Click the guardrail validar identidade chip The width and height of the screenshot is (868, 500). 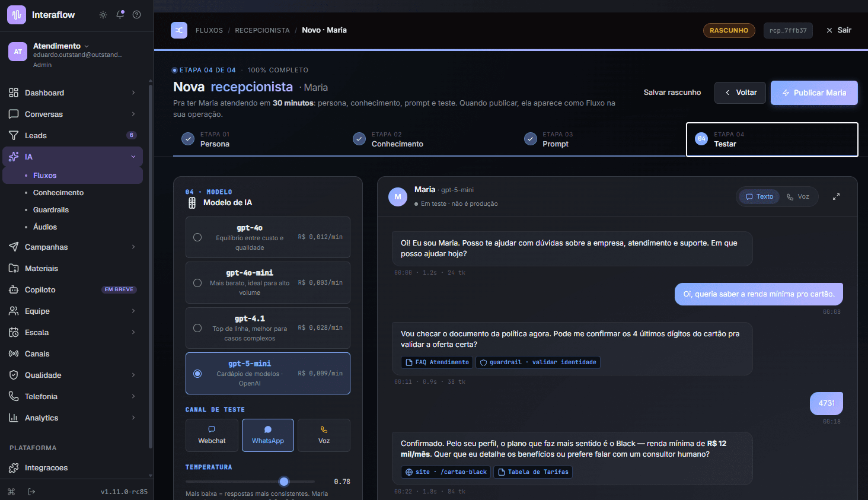[x=538, y=362]
